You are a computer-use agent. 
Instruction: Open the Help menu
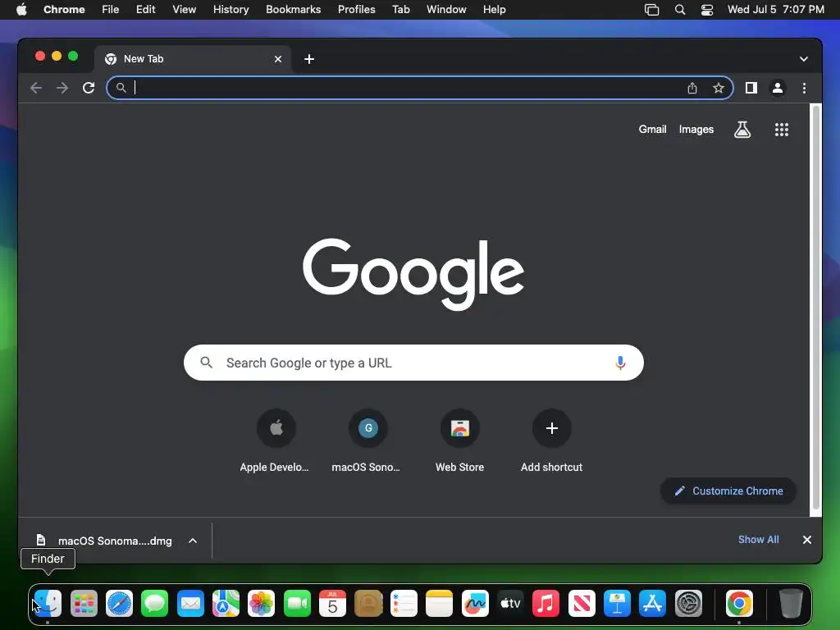click(x=494, y=9)
